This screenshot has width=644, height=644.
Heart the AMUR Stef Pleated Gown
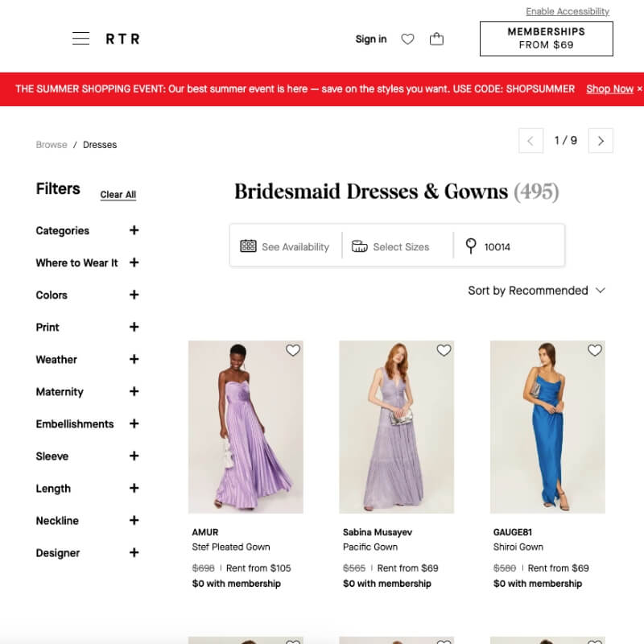pyautogui.click(x=292, y=350)
